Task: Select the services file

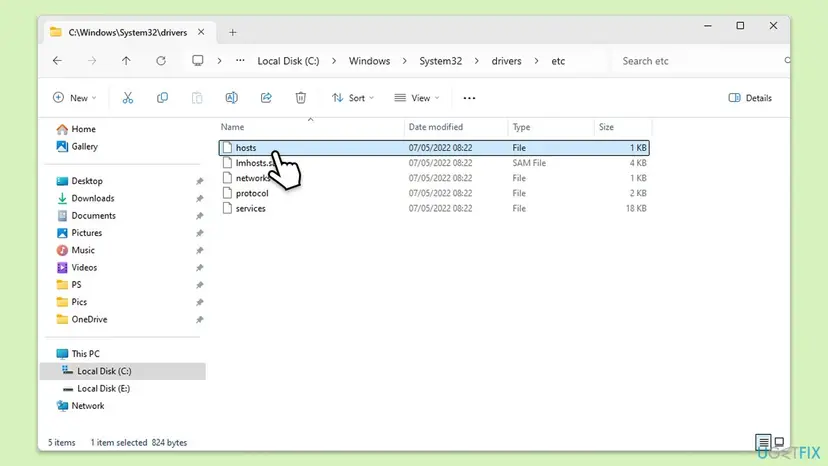Action: (x=434, y=208)
